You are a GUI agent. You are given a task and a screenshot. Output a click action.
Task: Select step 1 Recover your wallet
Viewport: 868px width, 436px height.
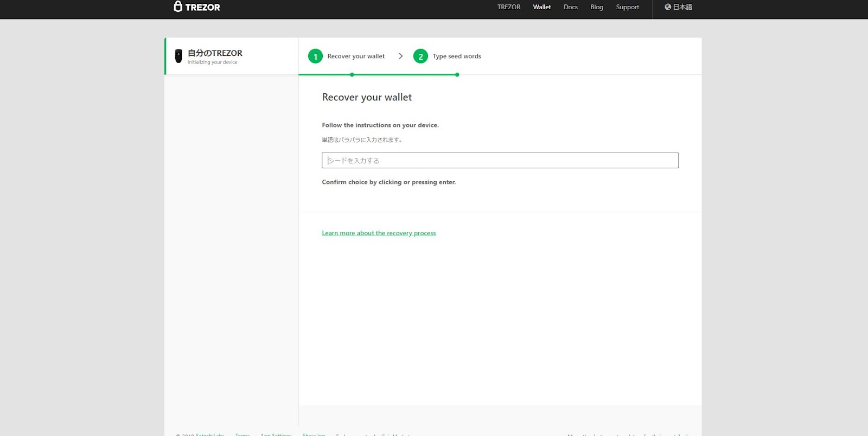346,56
